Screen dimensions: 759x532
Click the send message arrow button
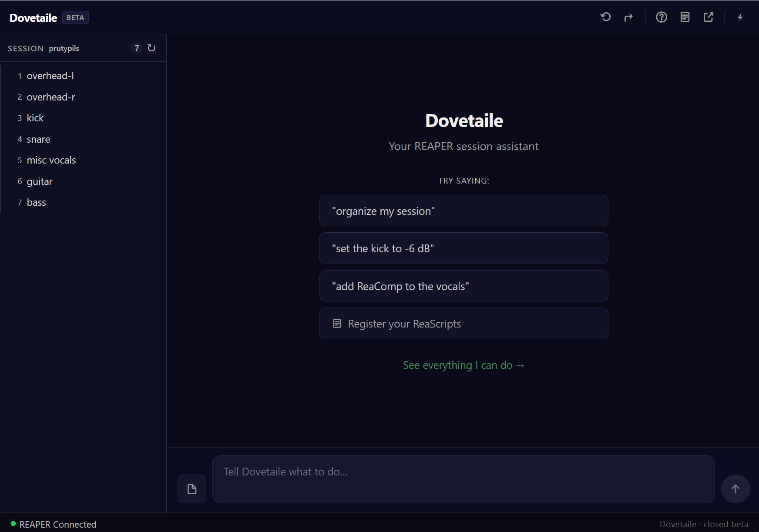pos(735,489)
